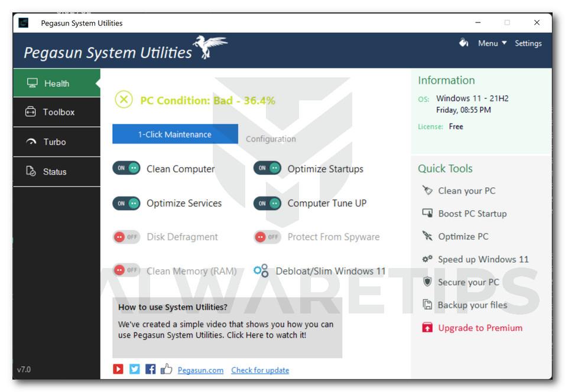Click the Optimize PC rocket icon
565x392 pixels.
pos(427,236)
